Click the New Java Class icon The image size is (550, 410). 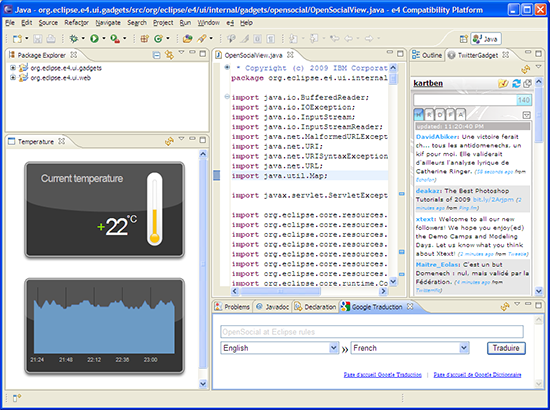(158, 39)
